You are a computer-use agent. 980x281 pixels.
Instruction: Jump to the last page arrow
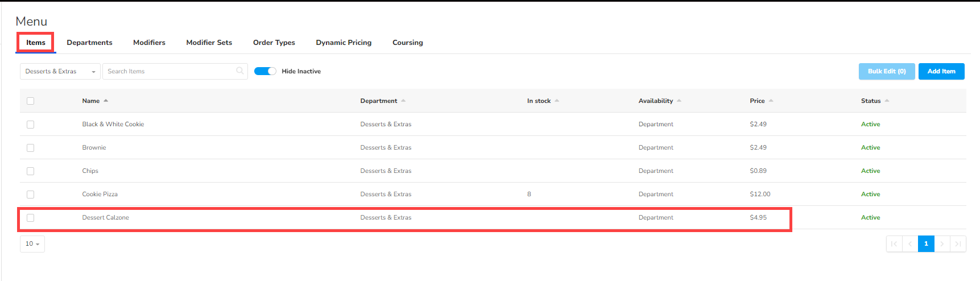tap(958, 244)
